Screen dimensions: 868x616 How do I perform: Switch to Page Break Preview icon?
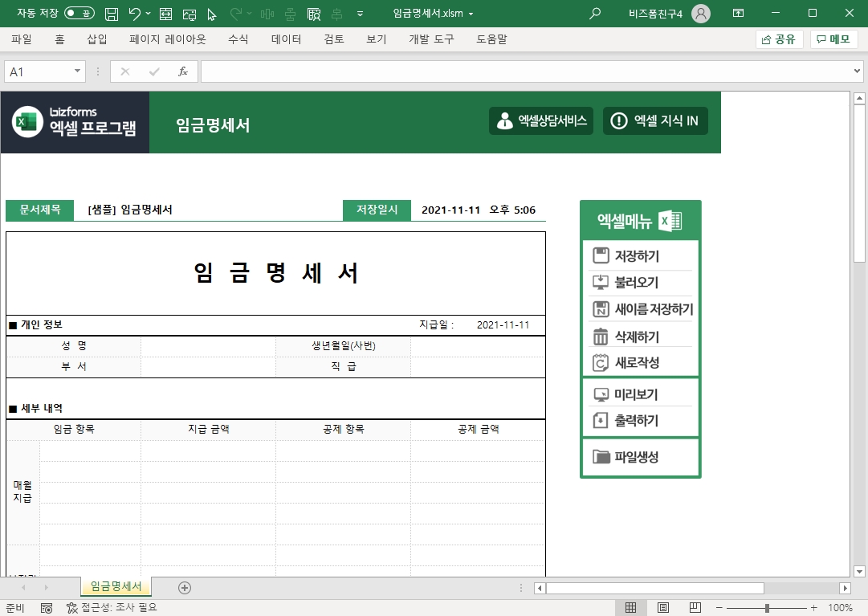[695, 608]
